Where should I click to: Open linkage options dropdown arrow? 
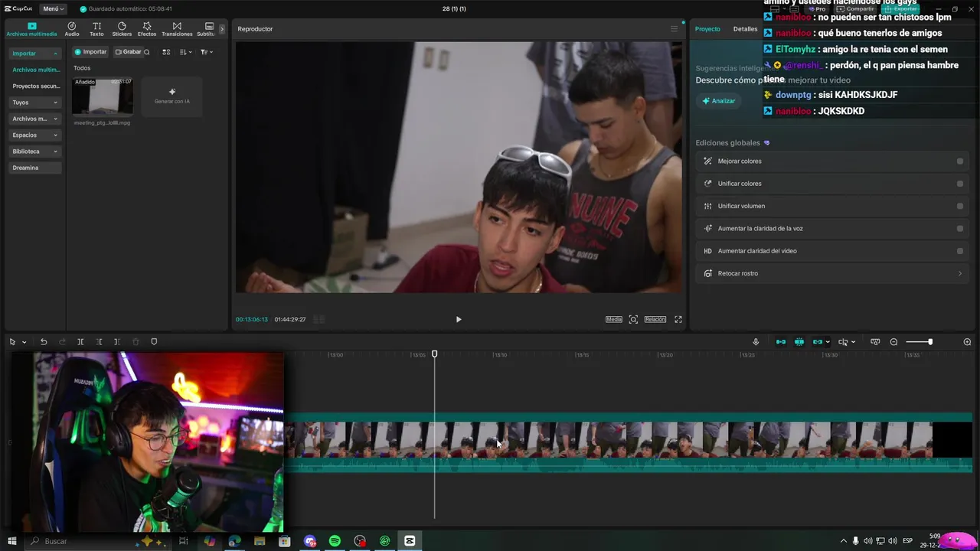pos(828,342)
